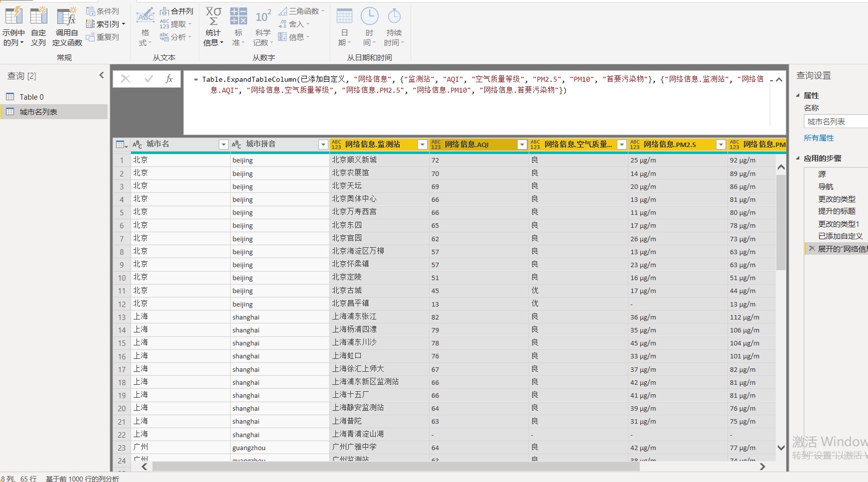Collapse the 查询 queries pane
This screenshot has height=482, width=868.
[102, 75]
